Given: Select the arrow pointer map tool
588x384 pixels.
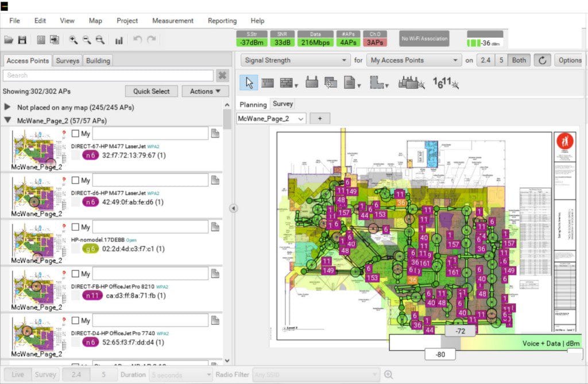Looking at the screenshot, I should 249,83.
